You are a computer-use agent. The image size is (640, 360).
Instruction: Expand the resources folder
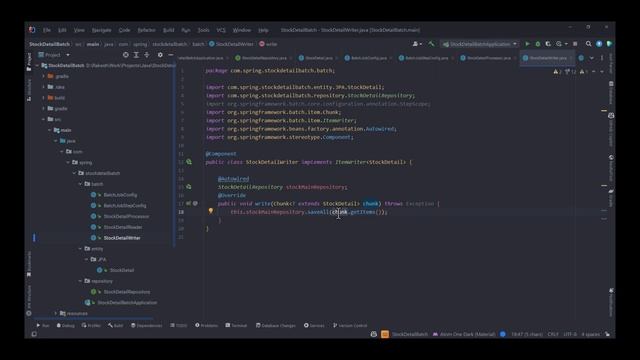click(56, 313)
